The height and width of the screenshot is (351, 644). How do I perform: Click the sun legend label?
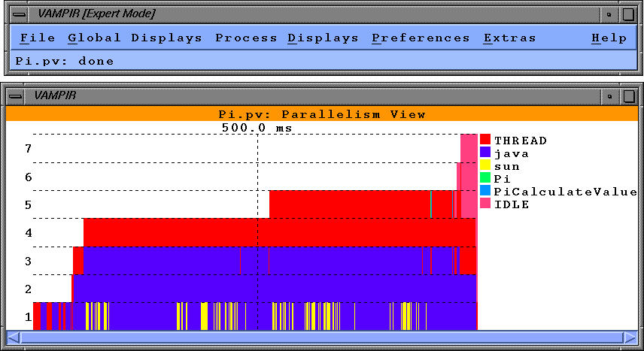(x=507, y=167)
